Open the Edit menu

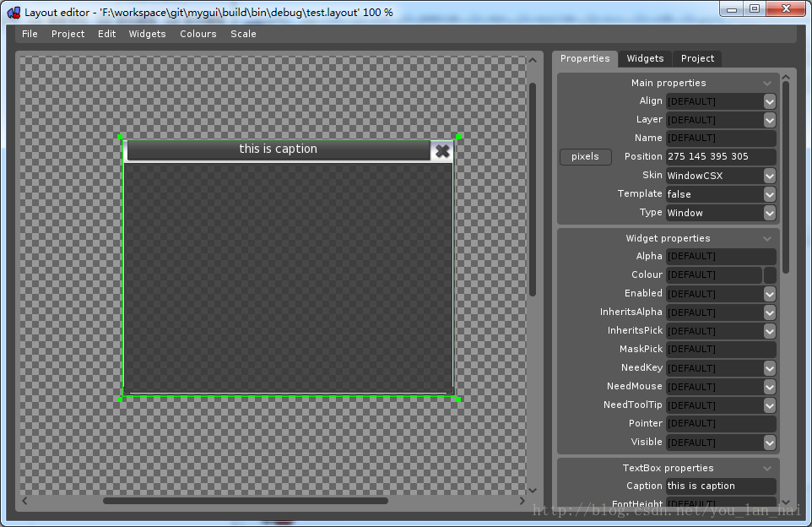[106, 34]
